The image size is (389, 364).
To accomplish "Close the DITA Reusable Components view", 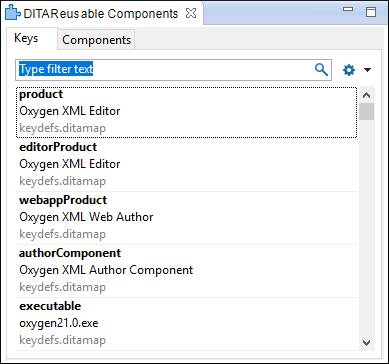I will coord(191,13).
